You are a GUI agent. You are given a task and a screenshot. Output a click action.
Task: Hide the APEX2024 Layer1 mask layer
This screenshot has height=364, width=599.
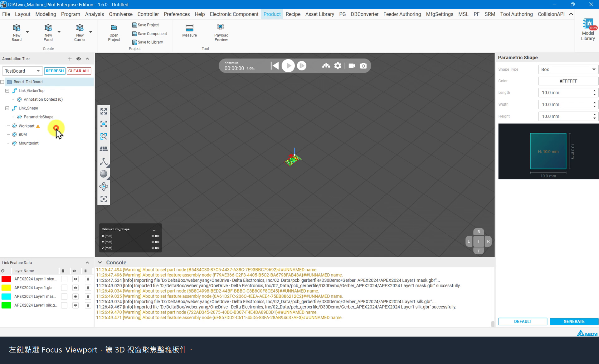75,296
